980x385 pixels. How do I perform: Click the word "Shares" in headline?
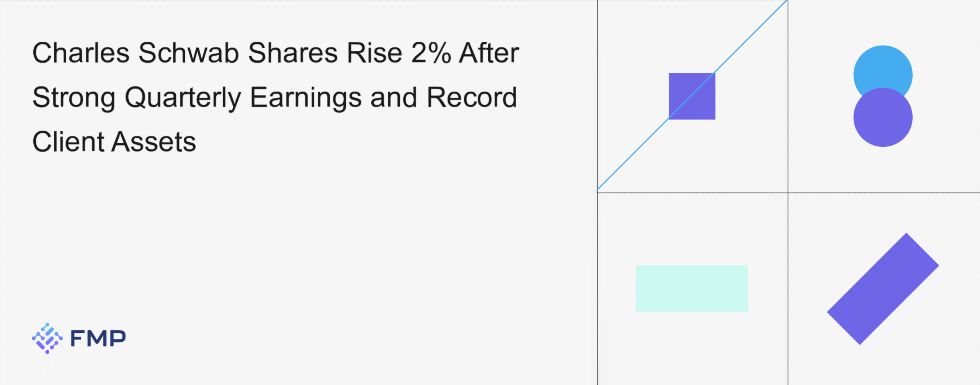tap(293, 53)
